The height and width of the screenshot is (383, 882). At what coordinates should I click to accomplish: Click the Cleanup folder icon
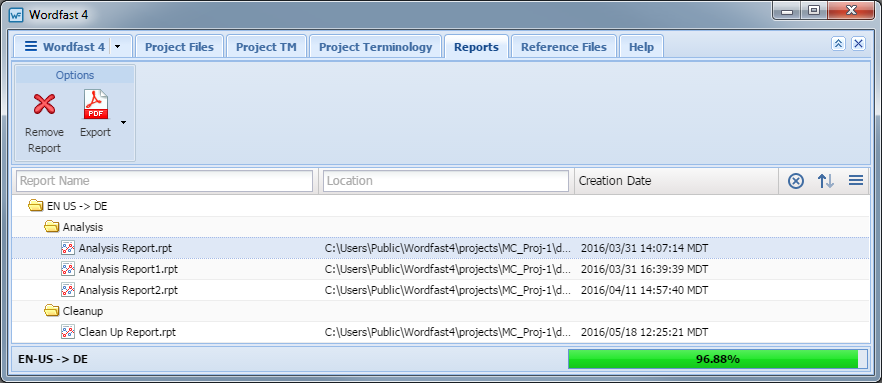pos(52,310)
